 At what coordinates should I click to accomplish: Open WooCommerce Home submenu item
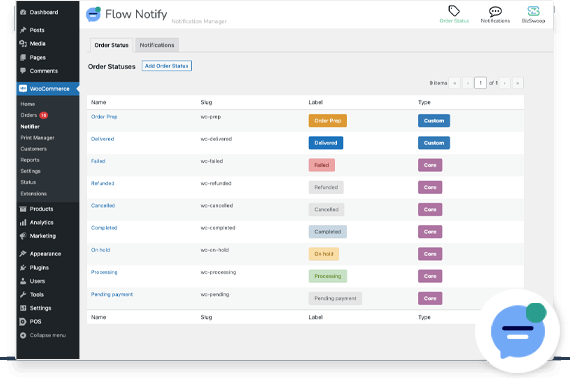pyautogui.click(x=28, y=104)
